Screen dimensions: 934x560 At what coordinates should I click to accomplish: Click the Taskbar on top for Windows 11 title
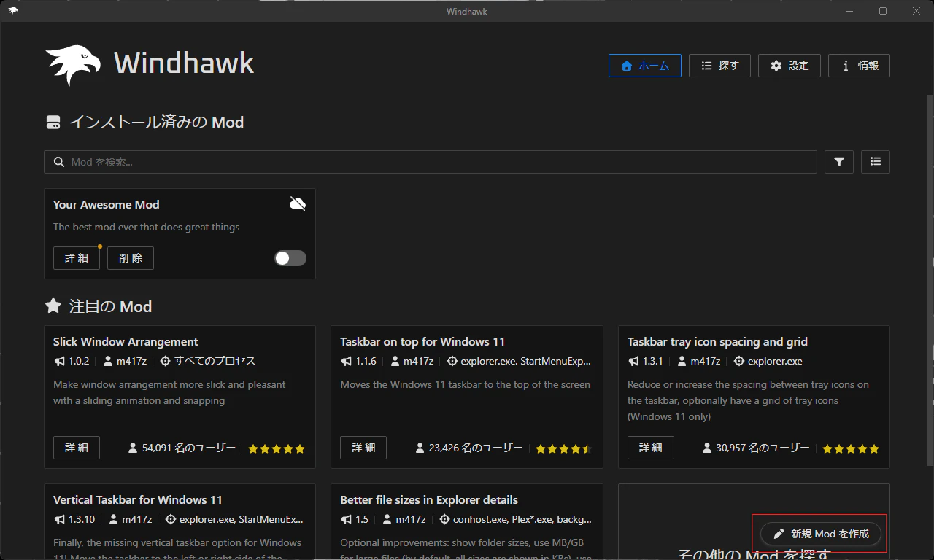[x=422, y=342]
